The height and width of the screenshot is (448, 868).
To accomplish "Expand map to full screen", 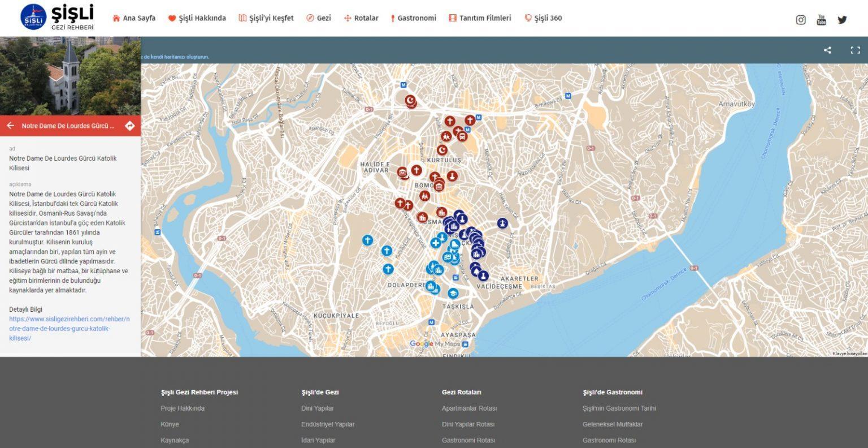I will (855, 50).
